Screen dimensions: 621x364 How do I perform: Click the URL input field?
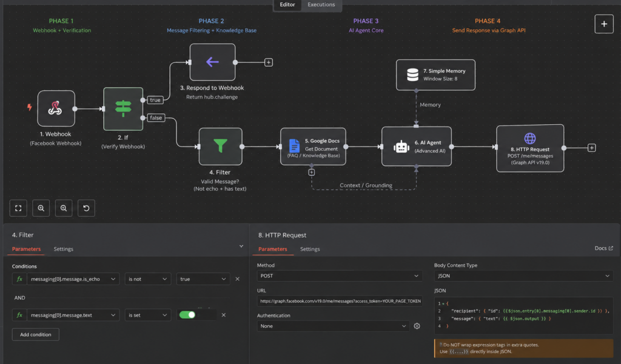pyautogui.click(x=340, y=301)
